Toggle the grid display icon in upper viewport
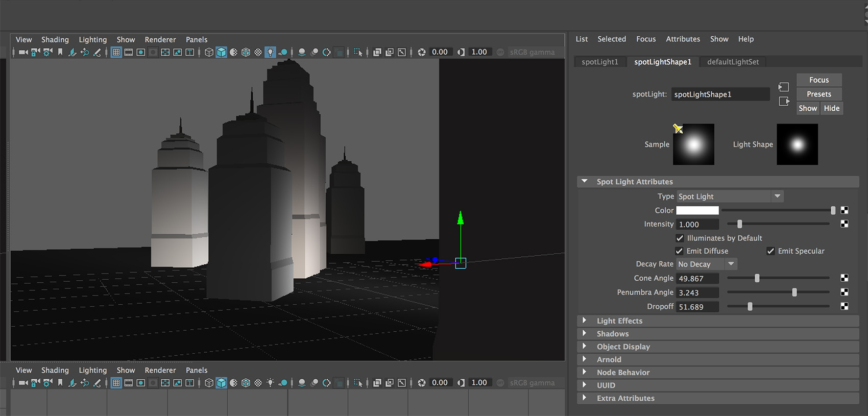 (x=116, y=52)
